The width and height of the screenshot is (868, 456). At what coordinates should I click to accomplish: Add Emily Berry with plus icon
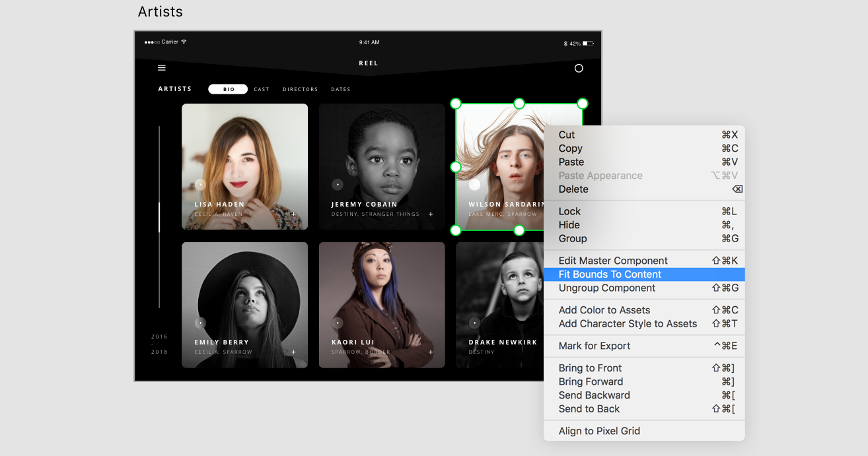click(x=293, y=352)
